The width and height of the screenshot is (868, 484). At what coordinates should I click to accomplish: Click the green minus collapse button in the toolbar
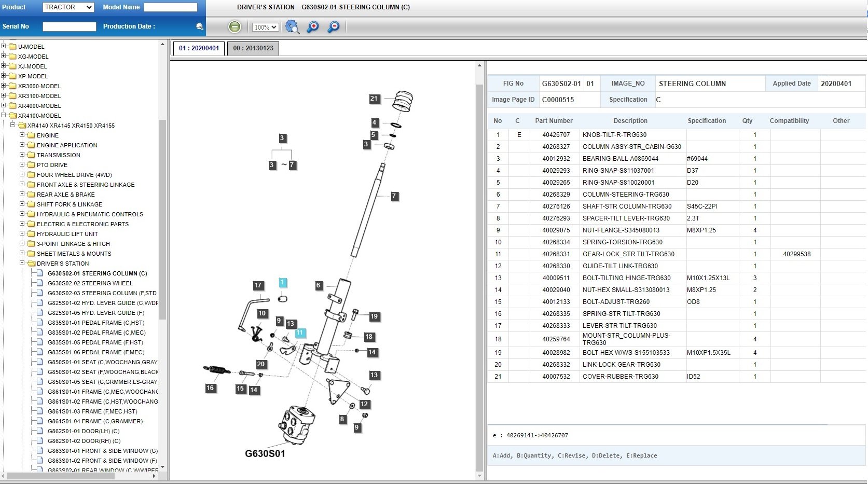click(235, 27)
